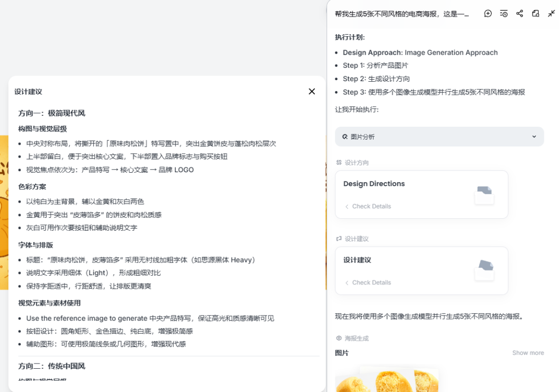Click the 视觉焦点依次为 bullet line
The width and height of the screenshot is (559, 392).
coord(110,170)
